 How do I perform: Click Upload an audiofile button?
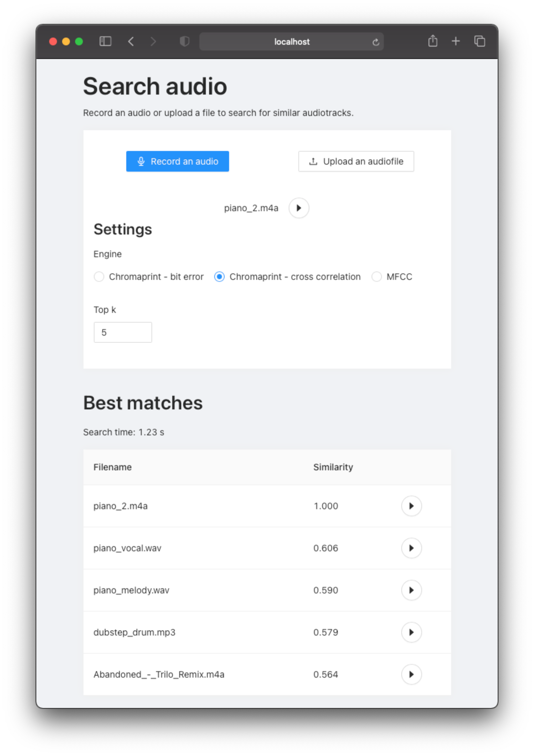point(356,161)
